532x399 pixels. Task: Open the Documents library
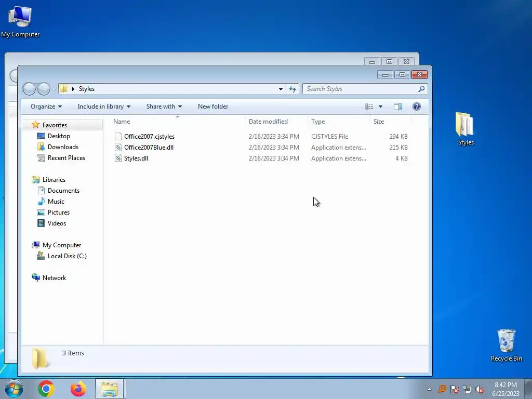point(63,191)
